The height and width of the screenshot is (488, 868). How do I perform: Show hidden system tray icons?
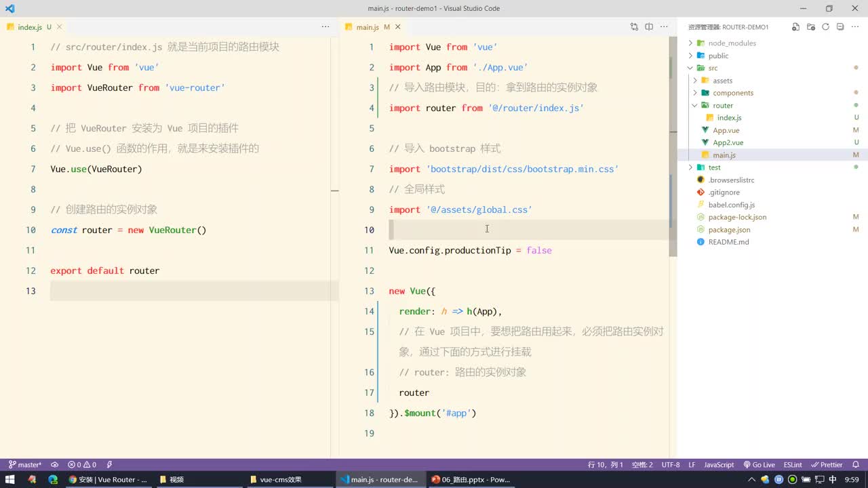click(751, 479)
